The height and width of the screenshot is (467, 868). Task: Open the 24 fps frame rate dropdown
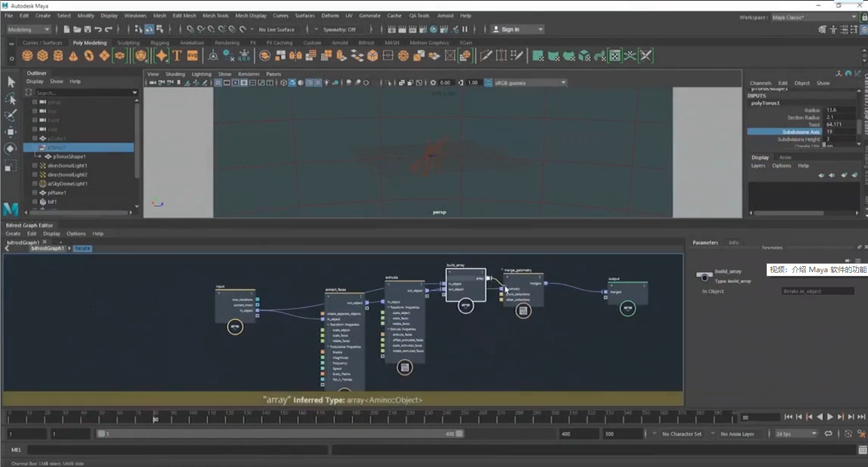(x=795, y=434)
